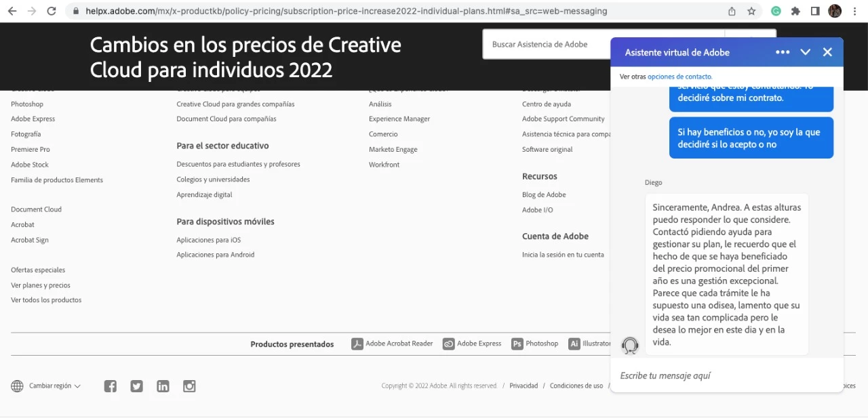Screen dimensions: 868x418
Task: Open Adobe Instagram page icon
Action: pos(189,386)
